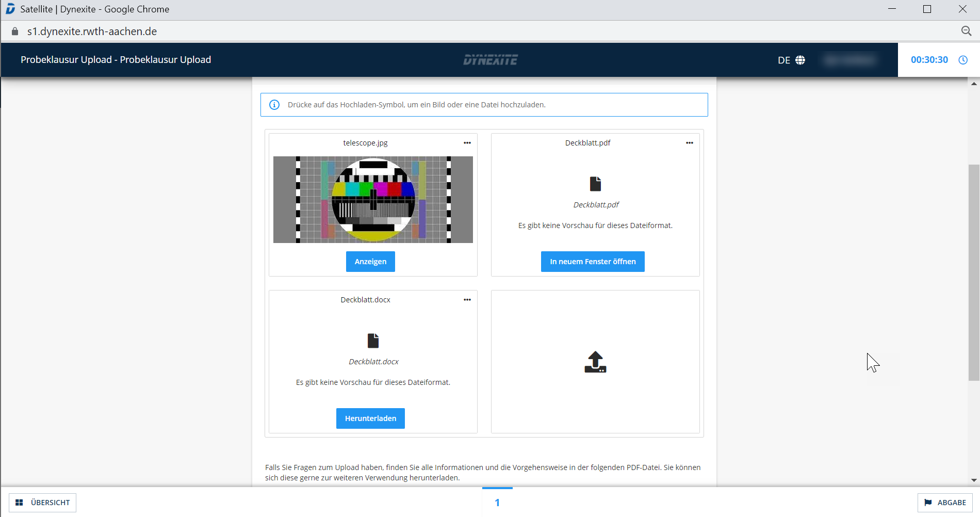Open the Deckblatt.pdf options menu
This screenshot has width=980, height=517.
pos(690,143)
